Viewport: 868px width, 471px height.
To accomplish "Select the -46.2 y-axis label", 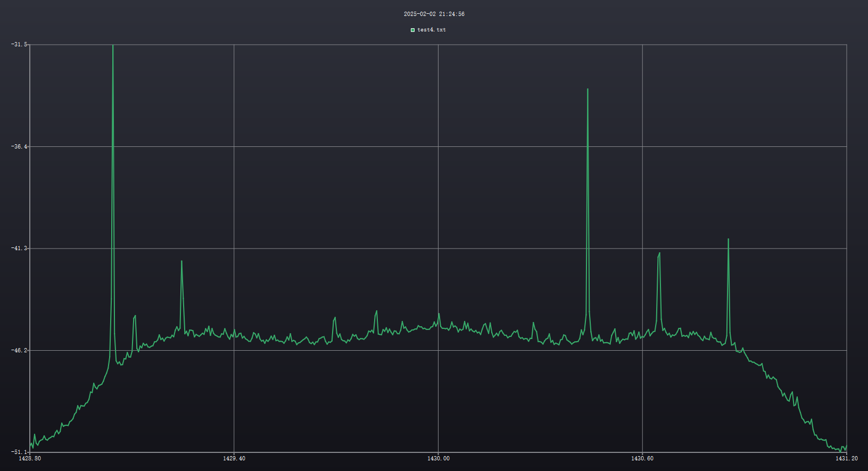I will point(19,350).
